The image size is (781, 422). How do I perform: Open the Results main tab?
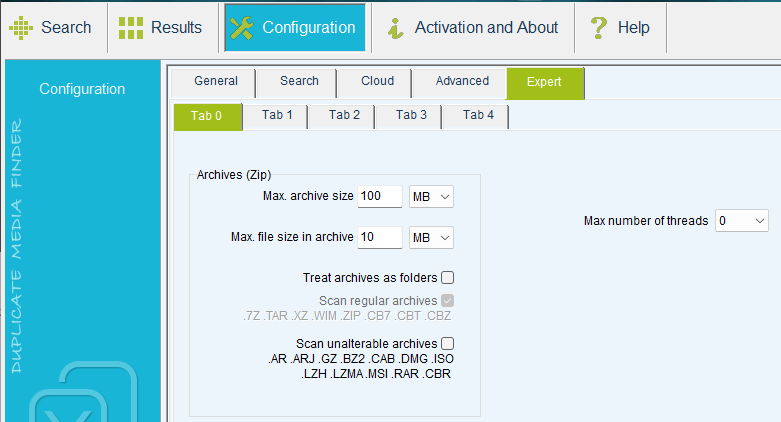click(163, 27)
